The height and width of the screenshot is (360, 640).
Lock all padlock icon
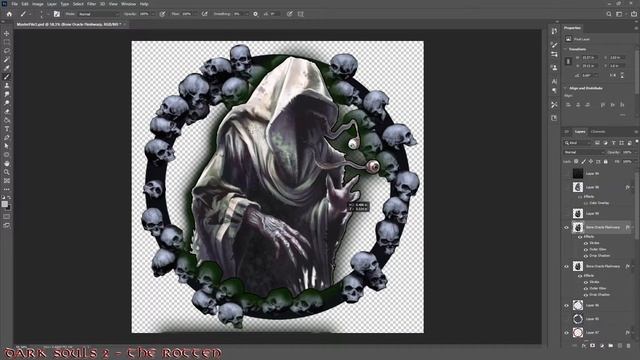tap(605, 162)
